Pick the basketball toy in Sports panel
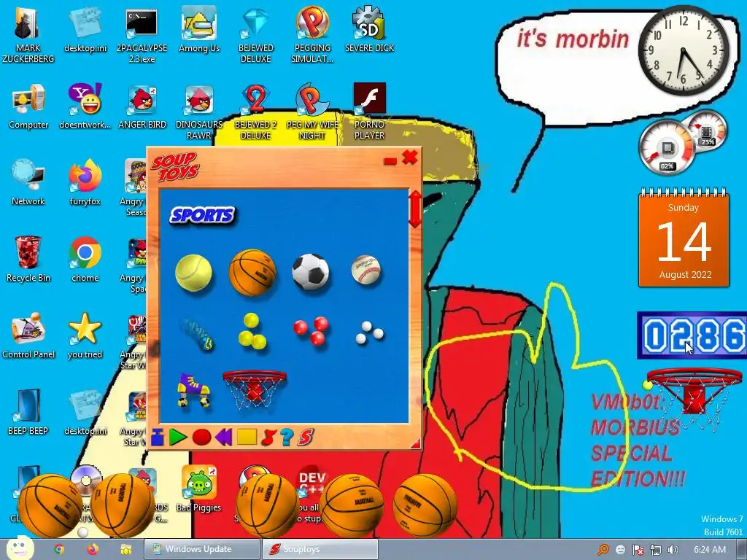Viewport: 747px width, 560px height. point(252,272)
